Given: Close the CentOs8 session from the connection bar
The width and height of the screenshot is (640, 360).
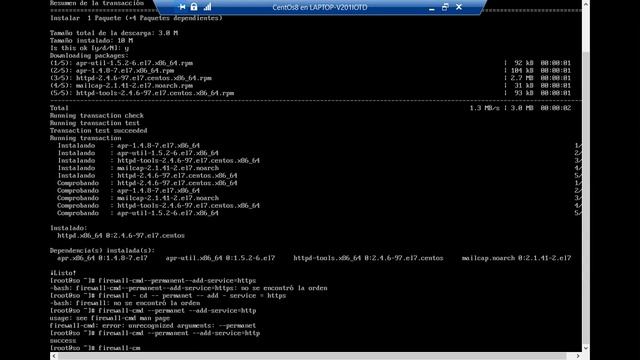Looking at the screenshot, I should click(x=459, y=7).
